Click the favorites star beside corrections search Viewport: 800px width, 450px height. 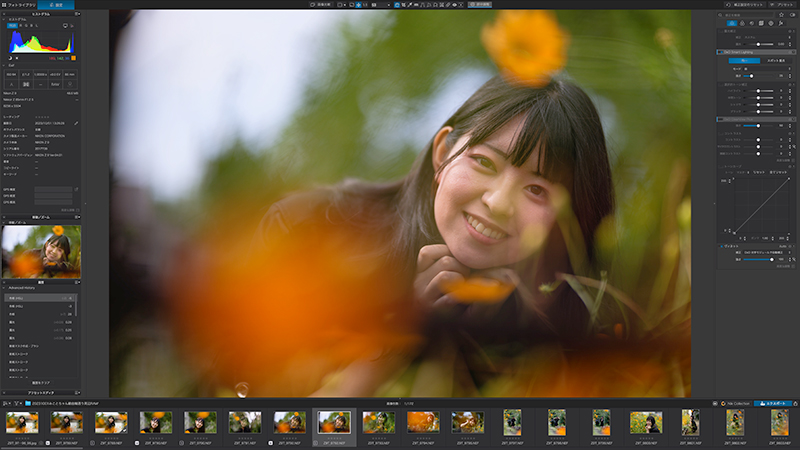781,15
